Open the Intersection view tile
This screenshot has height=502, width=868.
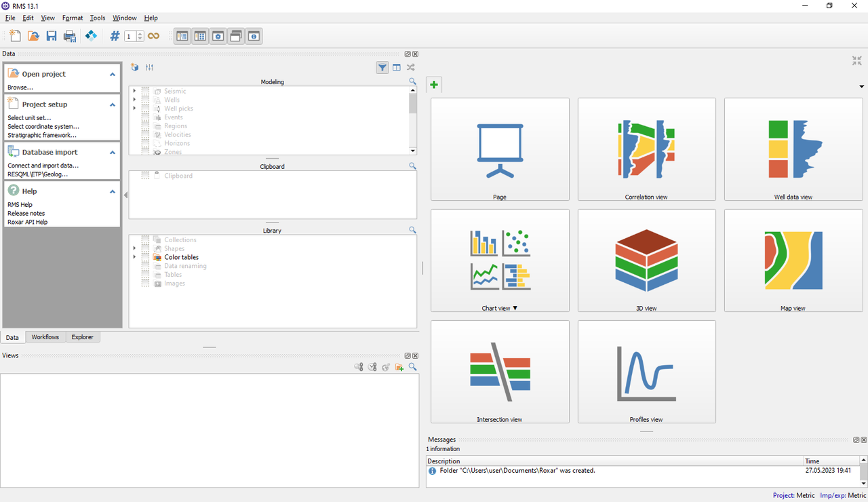(500, 372)
